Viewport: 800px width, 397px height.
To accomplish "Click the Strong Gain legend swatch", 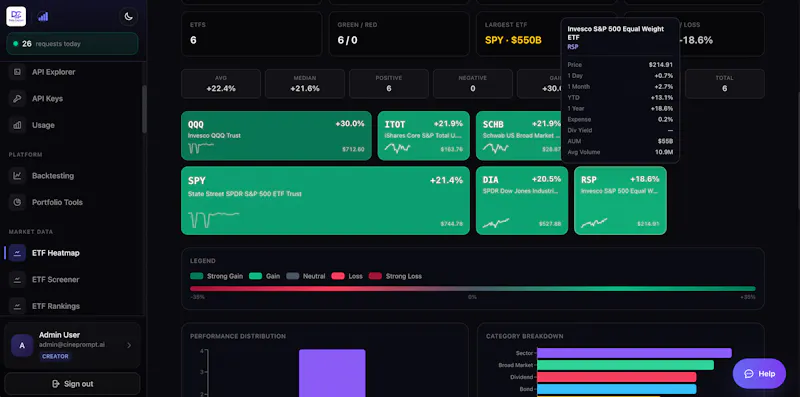I will pyautogui.click(x=196, y=276).
